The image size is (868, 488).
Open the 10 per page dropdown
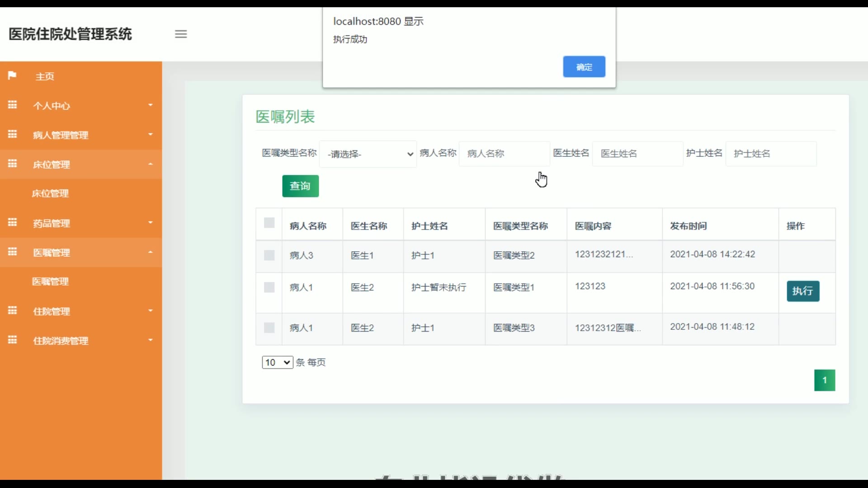point(277,362)
